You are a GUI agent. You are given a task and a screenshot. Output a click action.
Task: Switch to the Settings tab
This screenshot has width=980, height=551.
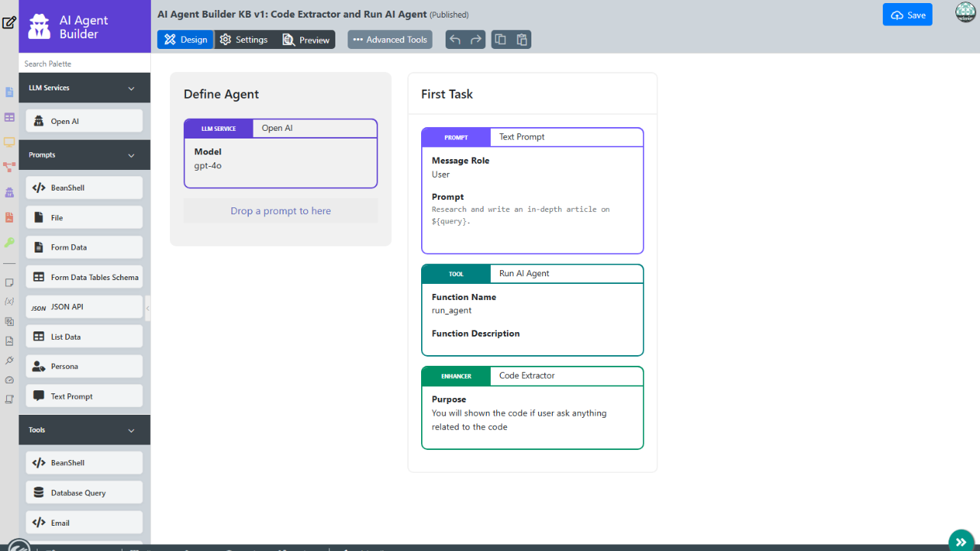pyautogui.click(x=243, y=40)
